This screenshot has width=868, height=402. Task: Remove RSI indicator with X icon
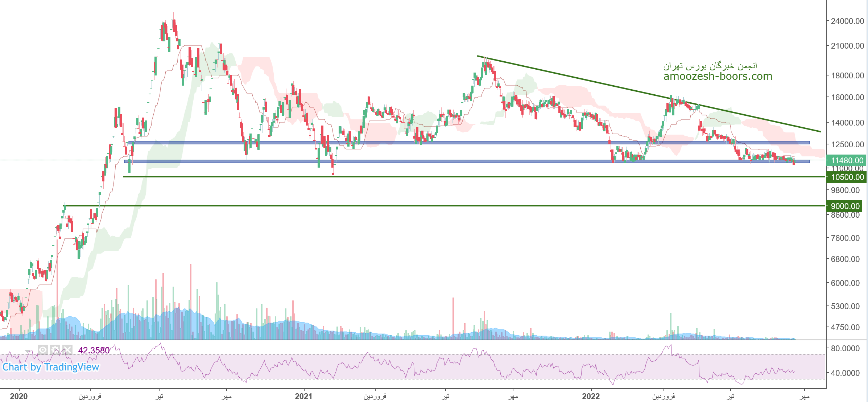tap(67, 350)
